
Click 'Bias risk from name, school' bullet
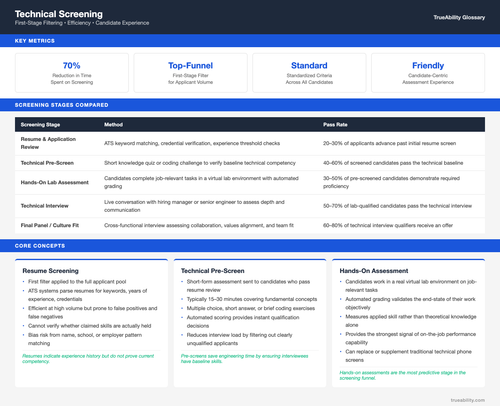(x=85, y=339)
